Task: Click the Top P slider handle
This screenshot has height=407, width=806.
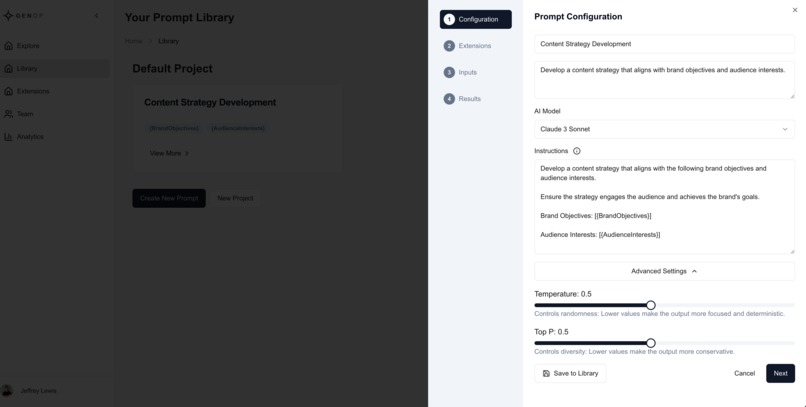Action: [x=651, y=343]
